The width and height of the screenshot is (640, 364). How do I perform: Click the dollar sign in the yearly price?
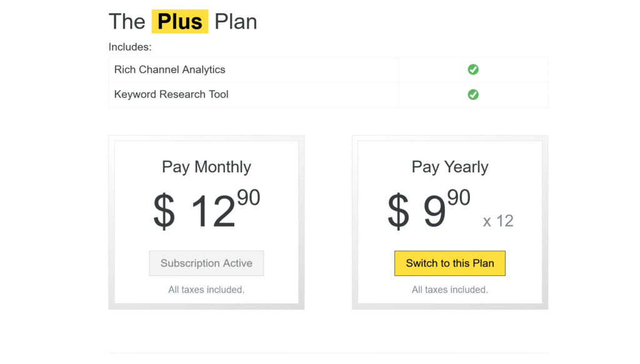[398, 211]
